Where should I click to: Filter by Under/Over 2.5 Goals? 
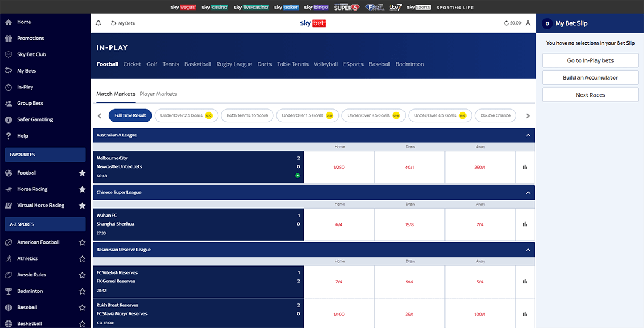point(186,115)
